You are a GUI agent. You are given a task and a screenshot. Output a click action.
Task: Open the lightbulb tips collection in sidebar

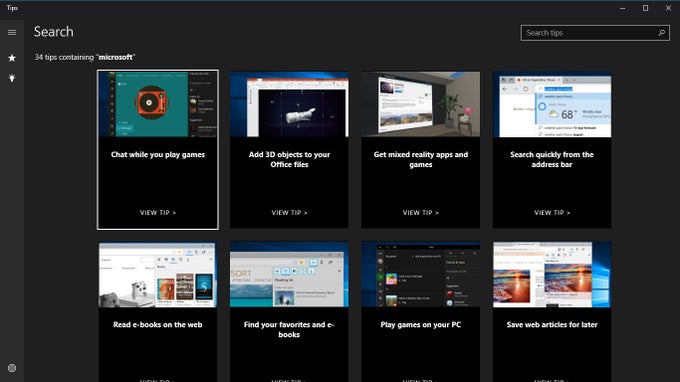(x=12, y=78)
